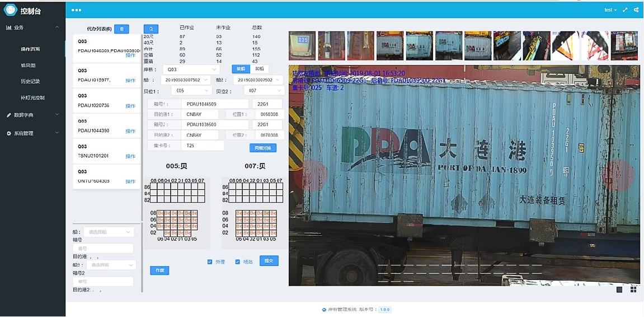The image size is (644, 317).
Task: Click the 目的港1 CNBAY field
Action: [200, 114]
